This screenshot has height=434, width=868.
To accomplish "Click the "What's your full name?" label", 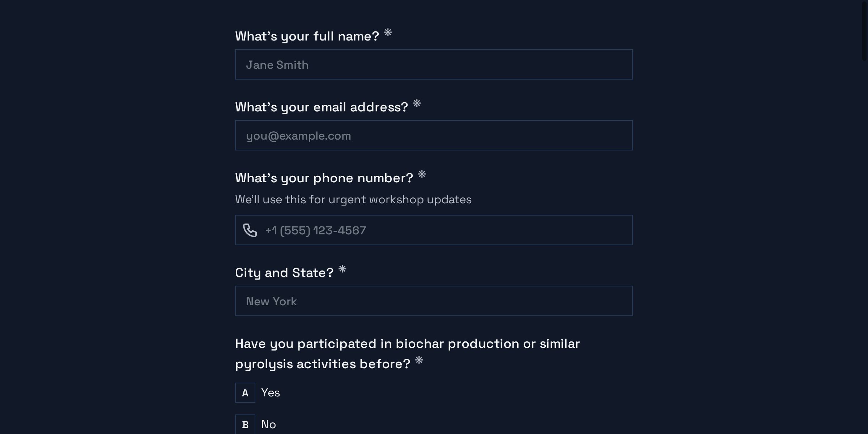I will pyautogui.click(x=307, y=37).
